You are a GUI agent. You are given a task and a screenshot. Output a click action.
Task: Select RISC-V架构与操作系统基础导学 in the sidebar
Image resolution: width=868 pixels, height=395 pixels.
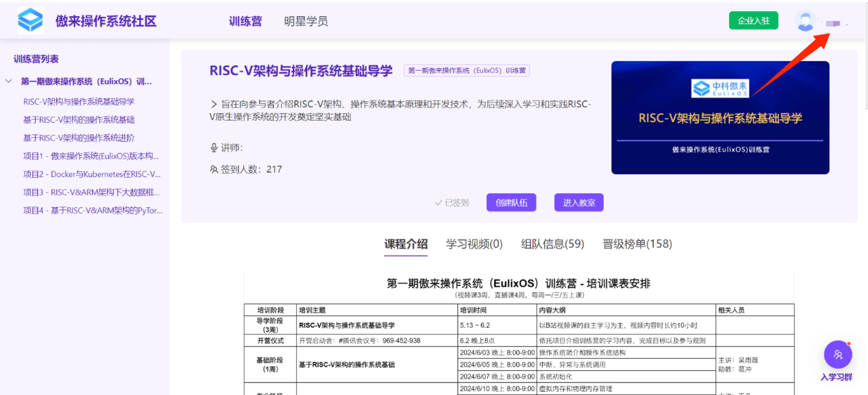(79, 102)
